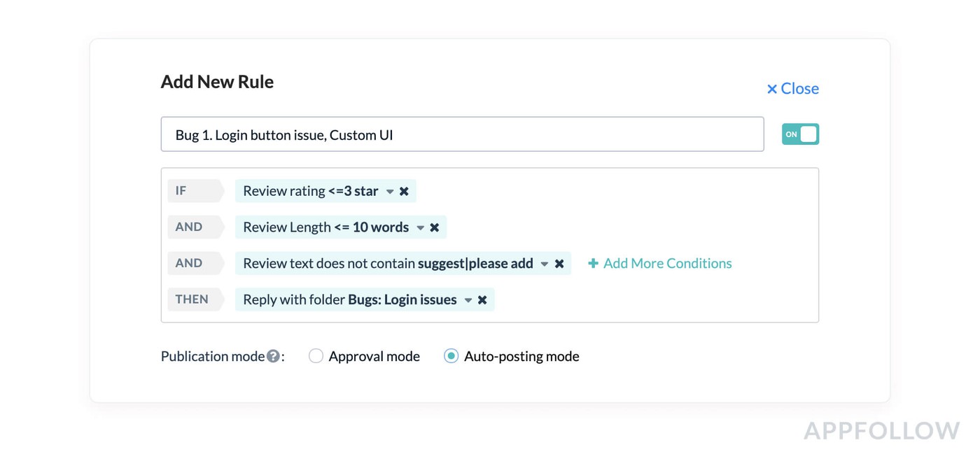Click the plus icon for more conditions
Viewport: 980px width, 459px height.
click(x=593, y=264)
